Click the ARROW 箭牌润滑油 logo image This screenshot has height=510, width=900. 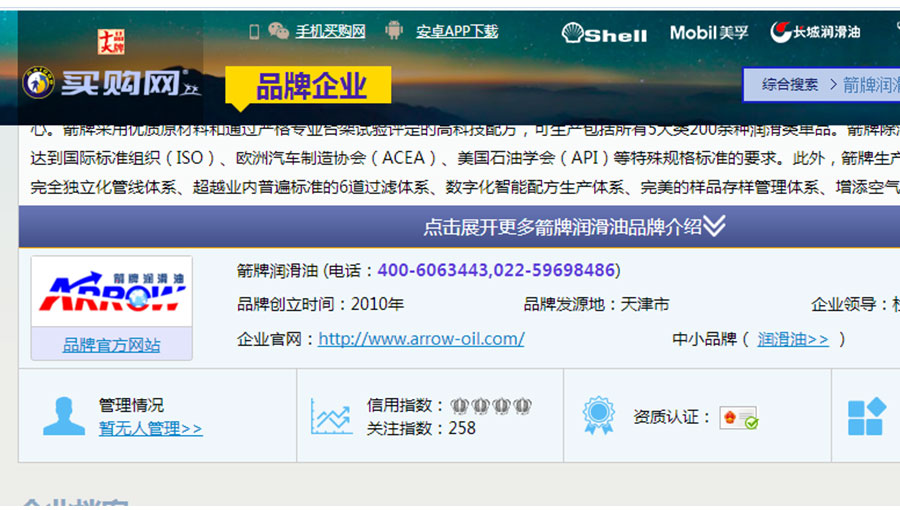tap(112, 291)
